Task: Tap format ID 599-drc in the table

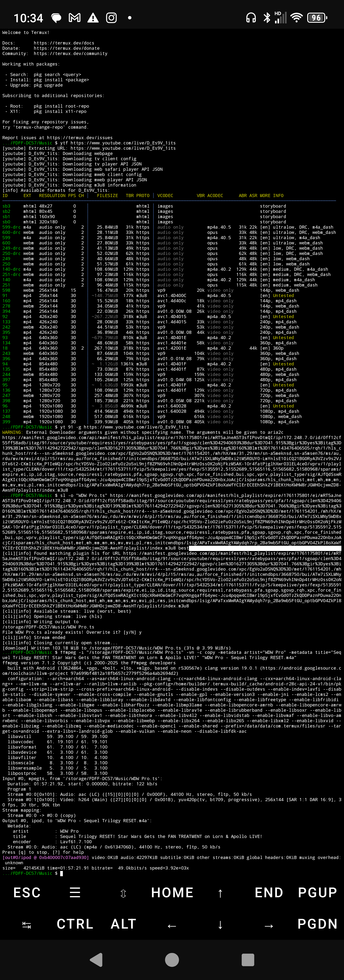Action: point(11,227)
